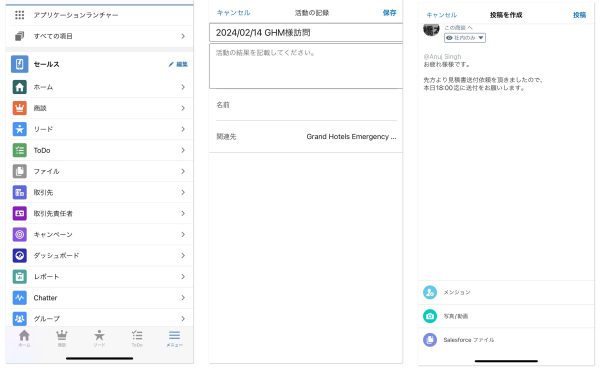The height and width of the screenshot is (368, 600).
Task: Click the 投稿を作成 screen title
Action: click(506, 15)
